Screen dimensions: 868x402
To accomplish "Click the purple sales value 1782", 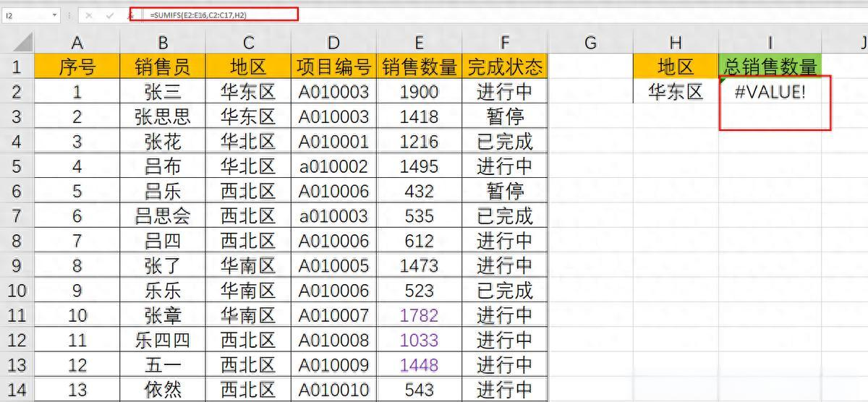I will (x=420, y=315).
